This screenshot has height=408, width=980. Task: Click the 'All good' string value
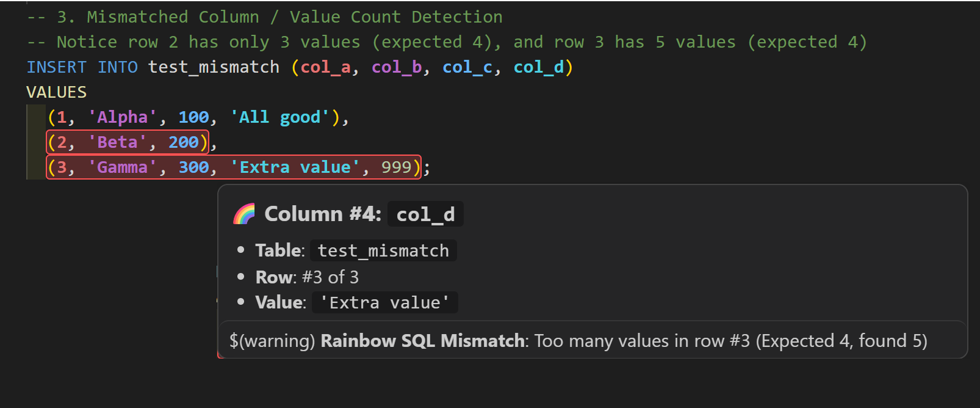click(279, 117)
